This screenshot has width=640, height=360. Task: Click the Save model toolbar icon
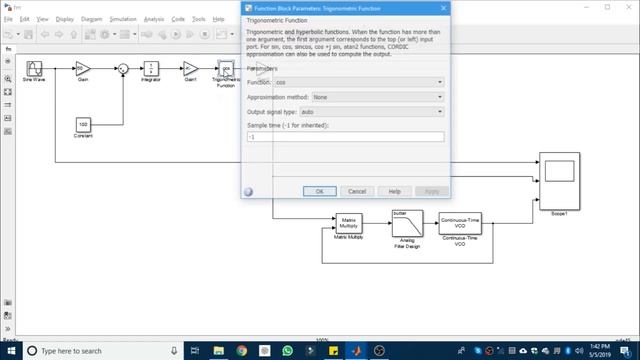[x=28, y=35]
